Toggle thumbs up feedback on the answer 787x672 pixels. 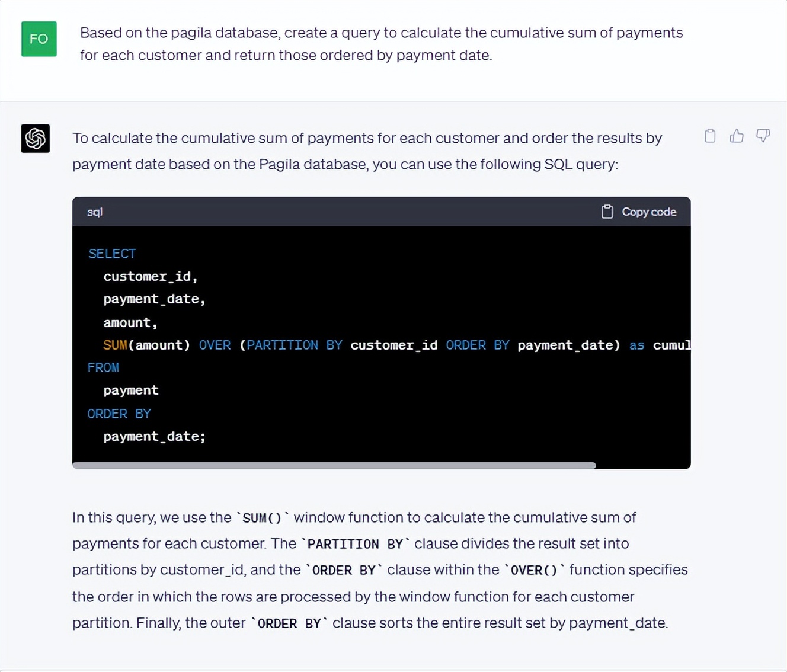(736, 136)
